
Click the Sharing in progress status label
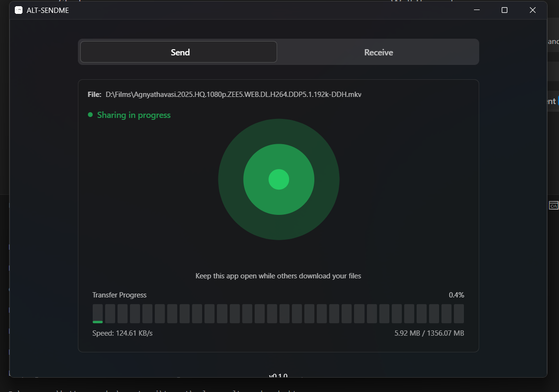134,115
